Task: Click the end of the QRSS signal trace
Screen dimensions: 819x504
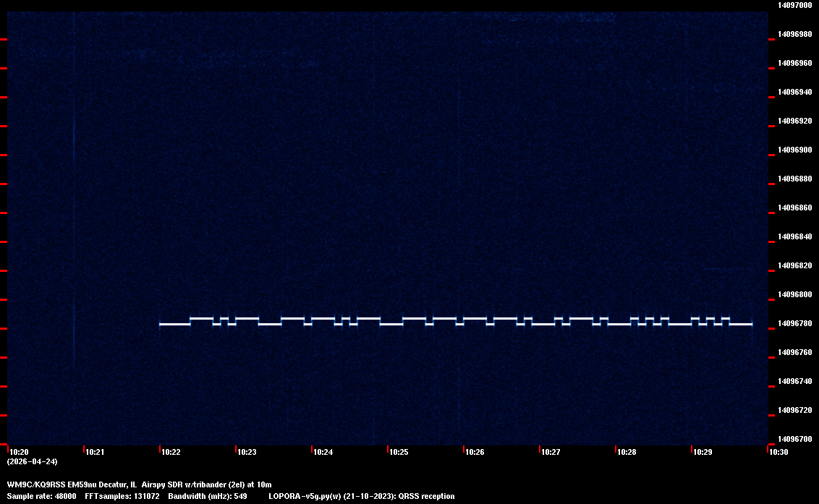Action: 751,324
